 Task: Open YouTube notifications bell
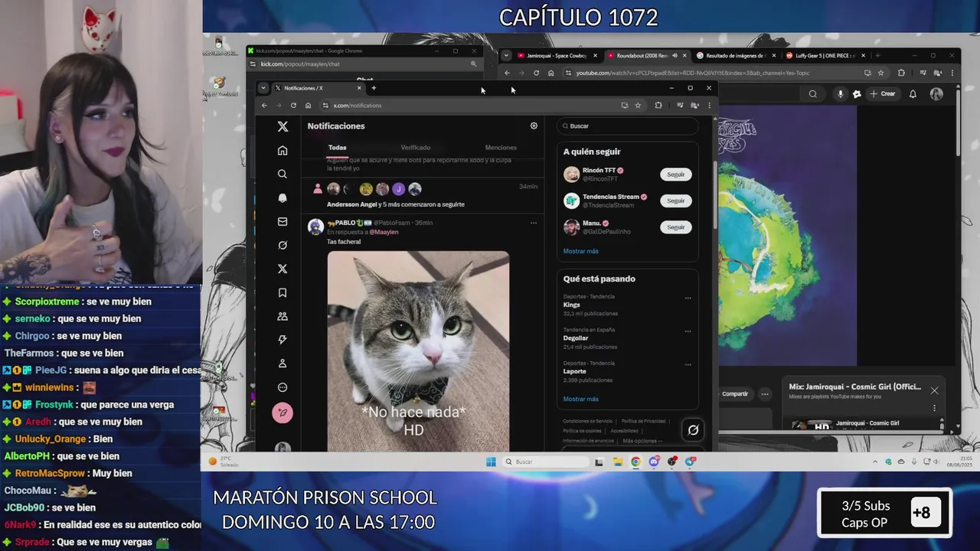coord(913,94)
